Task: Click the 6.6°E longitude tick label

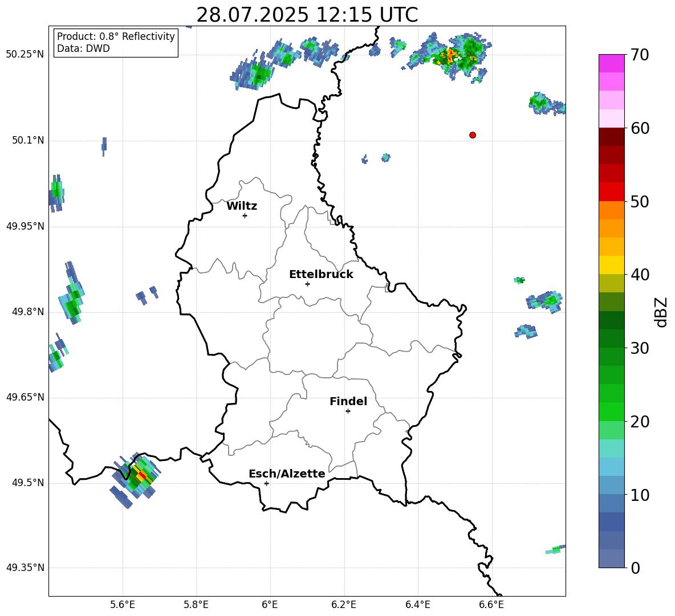Action: click(491, 605)
